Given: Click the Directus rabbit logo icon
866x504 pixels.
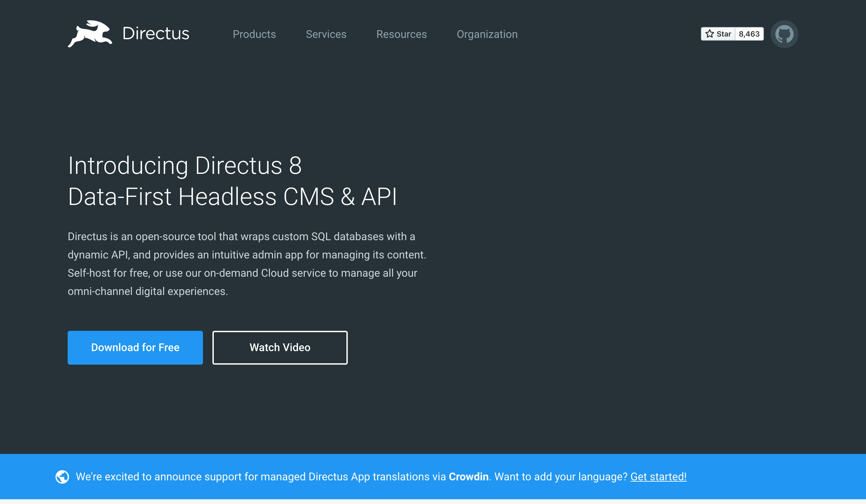Looking at the screenshot, I should pyautogui.click(x=90, y=34).
